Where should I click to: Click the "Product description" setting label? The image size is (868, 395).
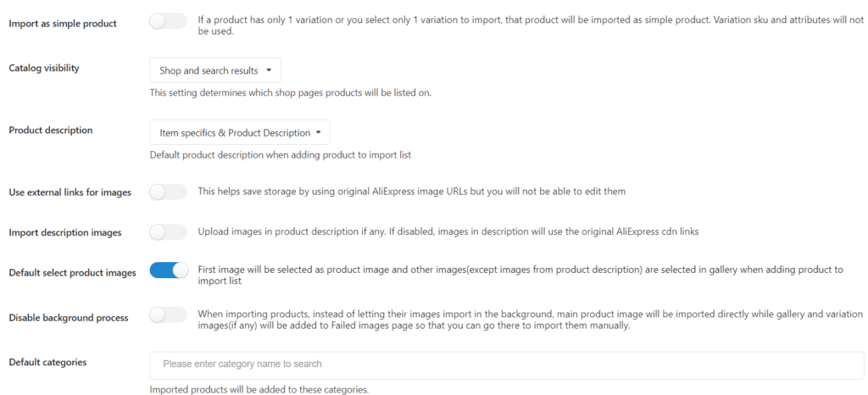click(51, 131)
